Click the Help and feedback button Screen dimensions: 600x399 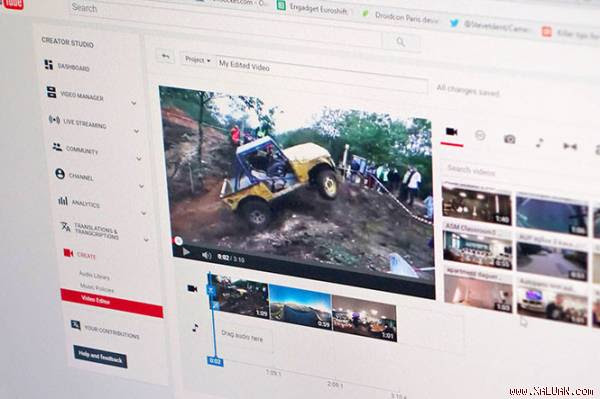pos(100,357)
